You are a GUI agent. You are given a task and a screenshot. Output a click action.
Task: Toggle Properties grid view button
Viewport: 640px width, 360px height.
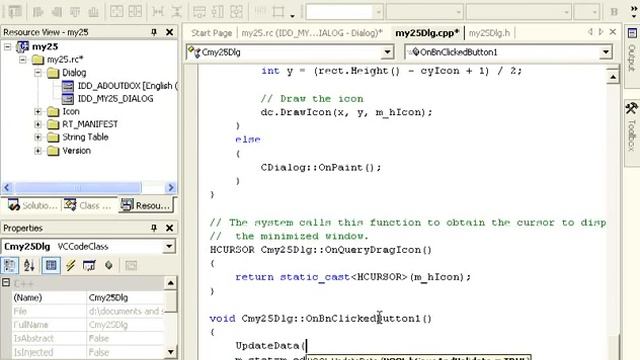pyautogui.click(x=51, y=266)
